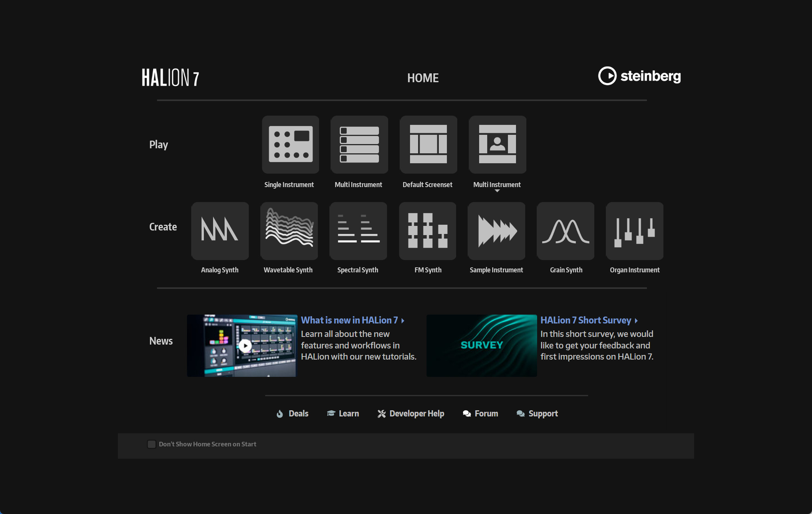
Task: Enable Don't Show Home Screen on Start checkbox
Action: coord(152,444)
